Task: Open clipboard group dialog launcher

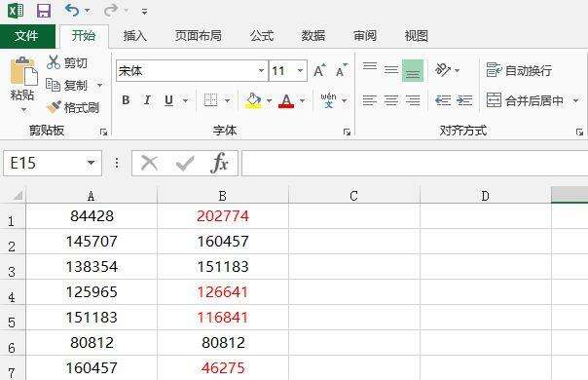Action: (x=103, y=132)
